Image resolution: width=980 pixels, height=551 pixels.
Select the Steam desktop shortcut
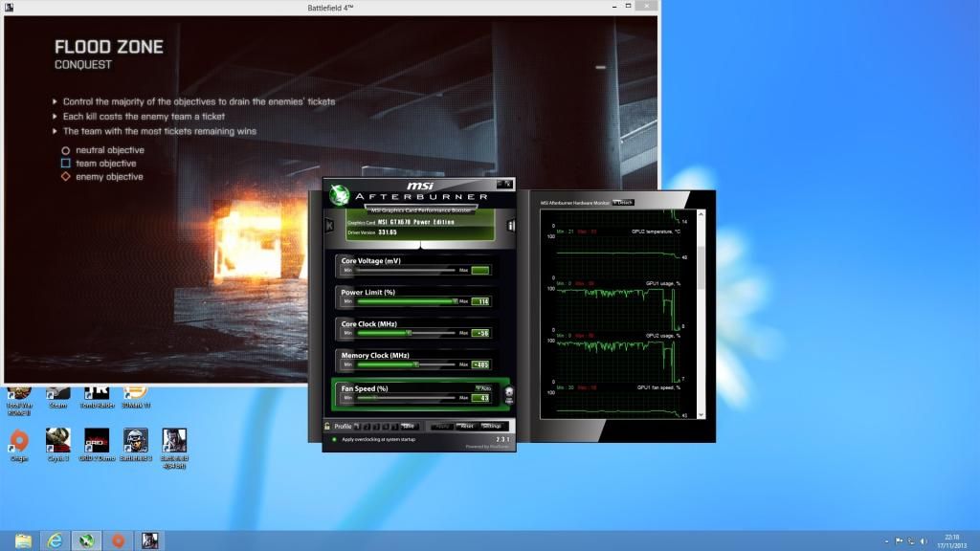(57, 397)
